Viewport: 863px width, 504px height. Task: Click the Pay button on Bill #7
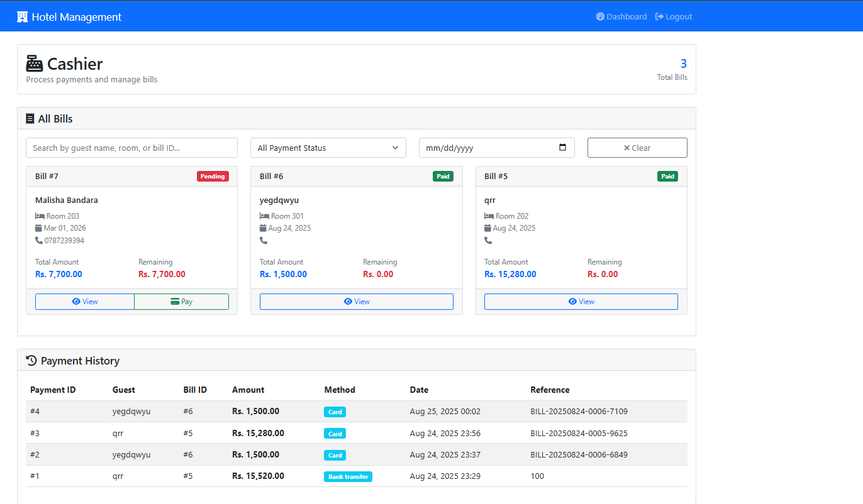point(181,302)
